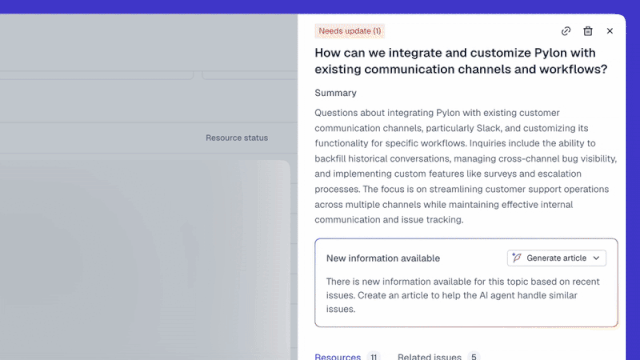Viewport: 640px width, 360px height.
Task: Delete topic with the trash icon
Action: [x=588, y=31]
